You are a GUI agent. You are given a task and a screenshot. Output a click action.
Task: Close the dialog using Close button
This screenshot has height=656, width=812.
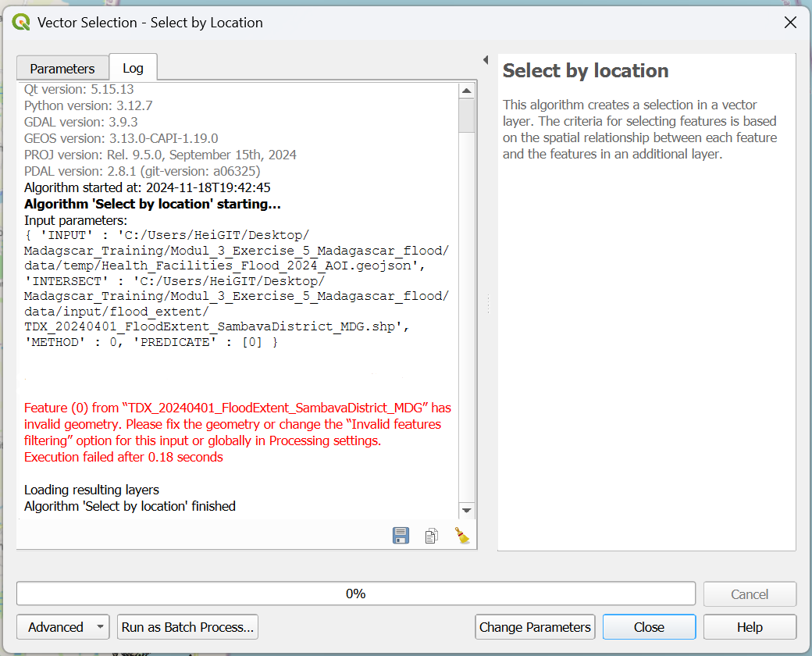pos(649,627)
